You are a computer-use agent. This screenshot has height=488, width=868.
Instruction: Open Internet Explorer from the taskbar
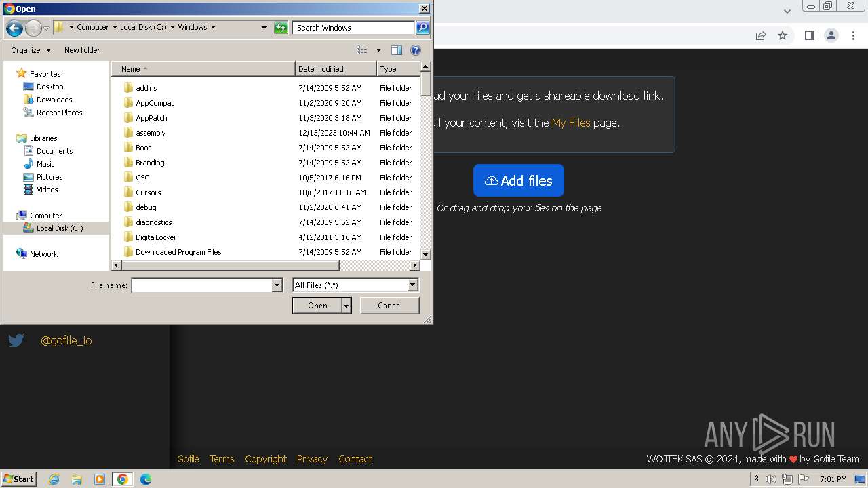pyautogui.click(x=54, y=479)
